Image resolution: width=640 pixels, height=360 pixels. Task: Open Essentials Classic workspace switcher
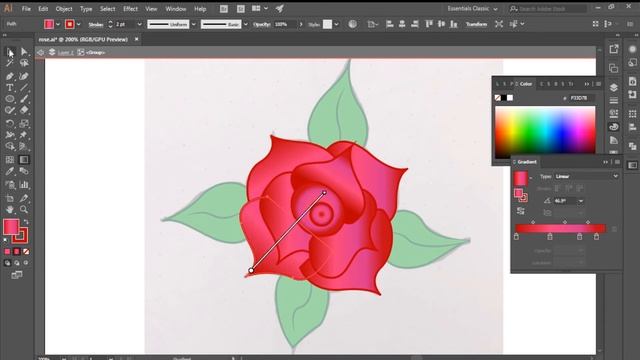473,9
